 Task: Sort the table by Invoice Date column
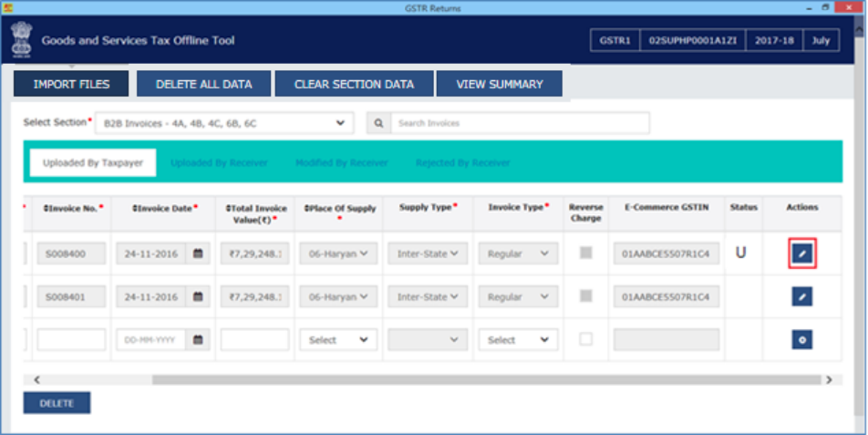click(x=165, y=208)
